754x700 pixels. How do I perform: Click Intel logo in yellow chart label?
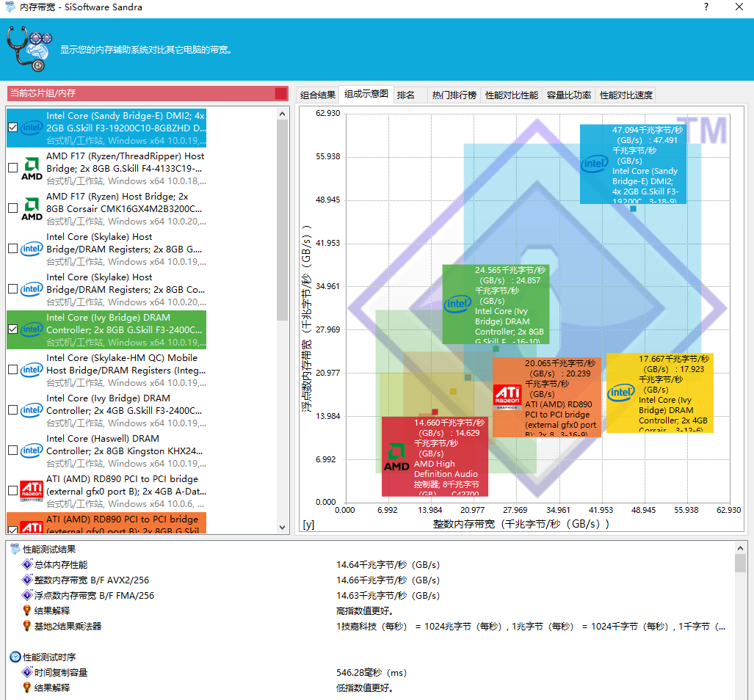[x=621, y=393]
